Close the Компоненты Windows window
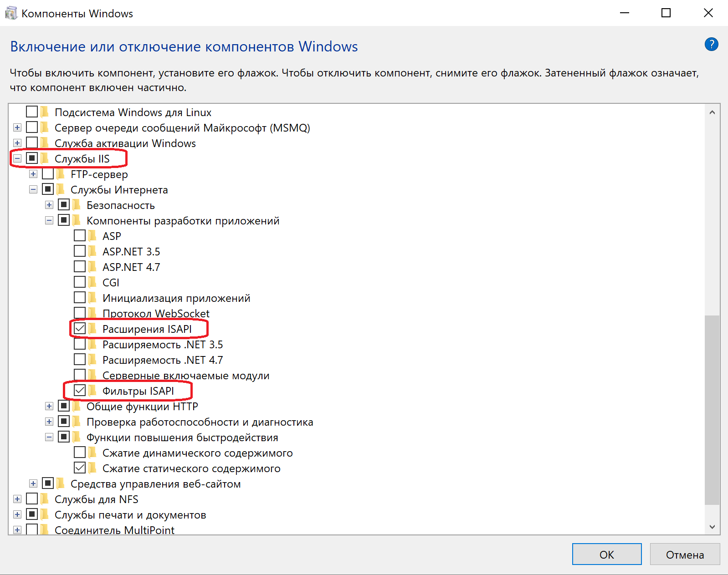Viewport: 728px width, 575px height. click(x=708, y=13)
